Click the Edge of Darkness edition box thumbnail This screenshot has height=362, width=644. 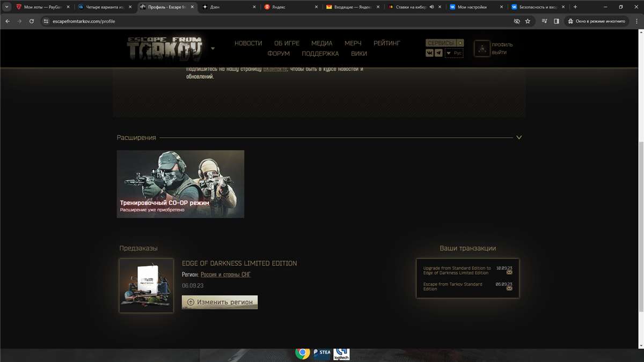pos(147,285)
